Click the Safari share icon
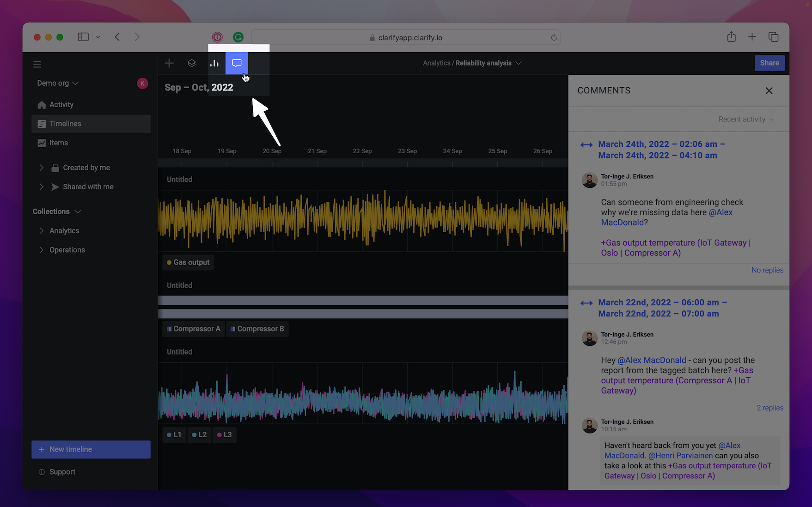 731,37
